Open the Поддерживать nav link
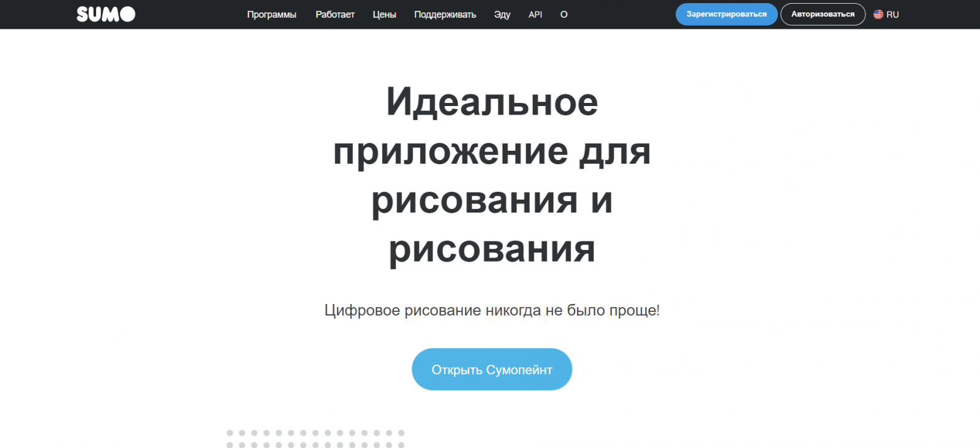980x448 pixels. (445, 15)
